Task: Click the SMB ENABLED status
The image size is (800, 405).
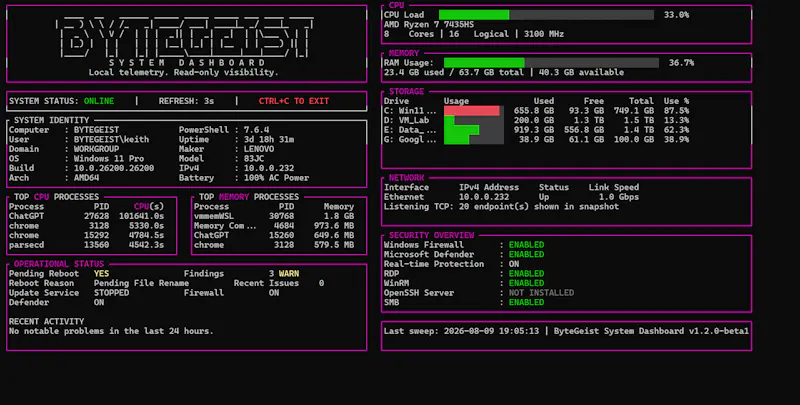Action: point(526,302)
